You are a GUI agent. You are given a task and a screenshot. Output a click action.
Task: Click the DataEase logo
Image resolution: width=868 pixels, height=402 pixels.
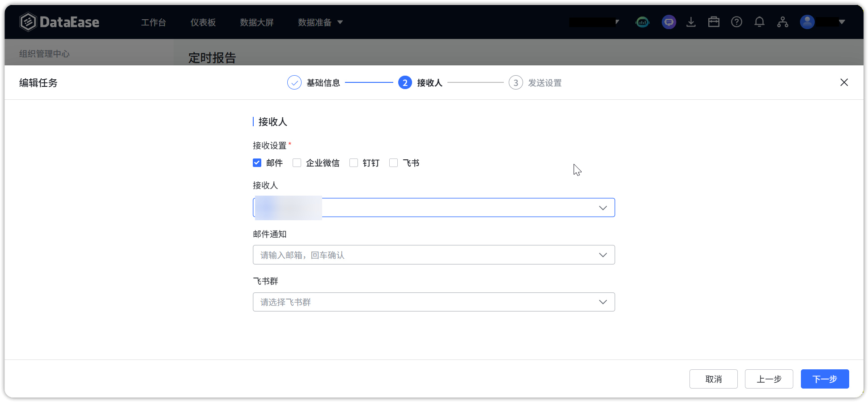click(59, 22)
